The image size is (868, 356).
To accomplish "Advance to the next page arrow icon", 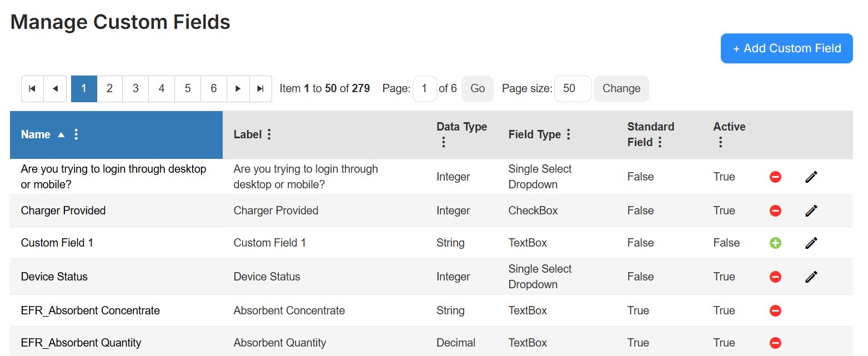I will (x=237, y=88).
